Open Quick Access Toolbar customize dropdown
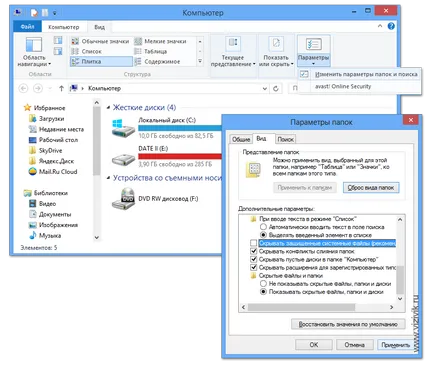The image size is (434, 367). (55, 13)
